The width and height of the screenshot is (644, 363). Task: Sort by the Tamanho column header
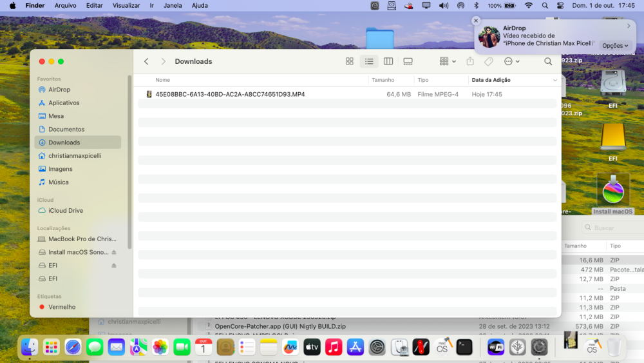[x=383, y=80]
